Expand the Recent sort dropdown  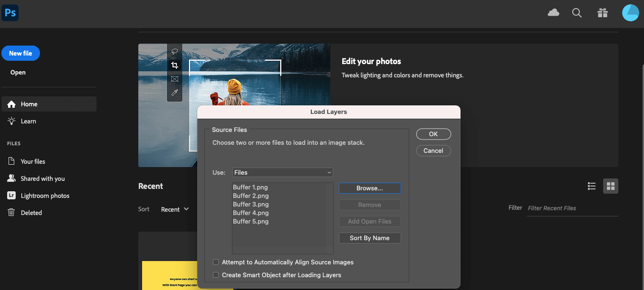click(x=175, y=209)
